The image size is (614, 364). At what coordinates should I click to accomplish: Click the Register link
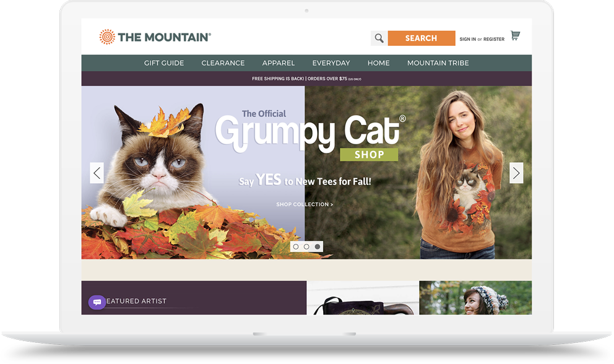click(494, 39)
